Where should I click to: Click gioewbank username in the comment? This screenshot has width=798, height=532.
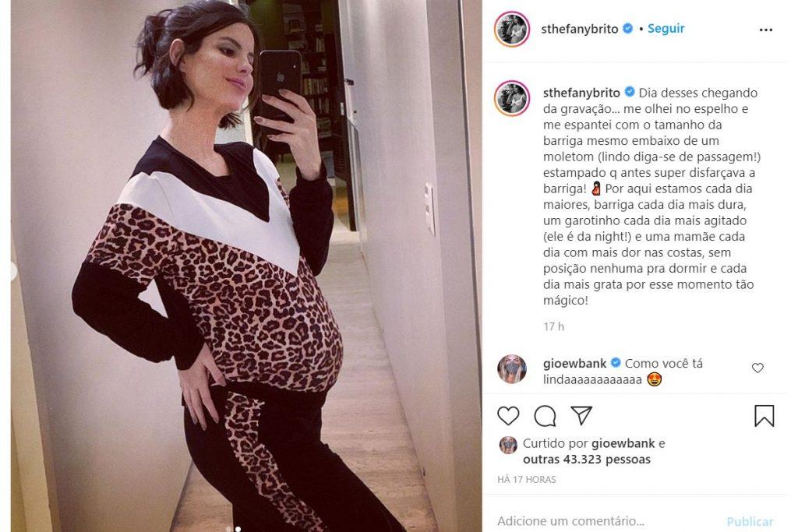coord(574,364)
